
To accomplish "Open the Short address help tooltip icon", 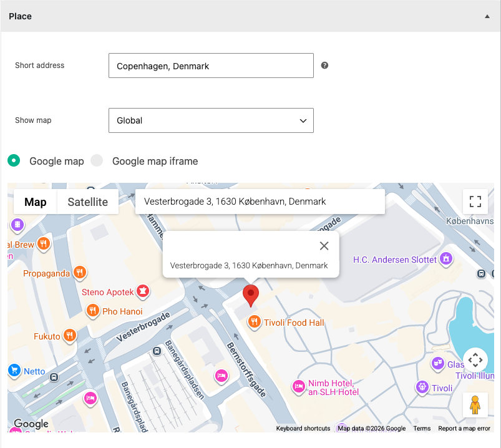I will point(324,65).
